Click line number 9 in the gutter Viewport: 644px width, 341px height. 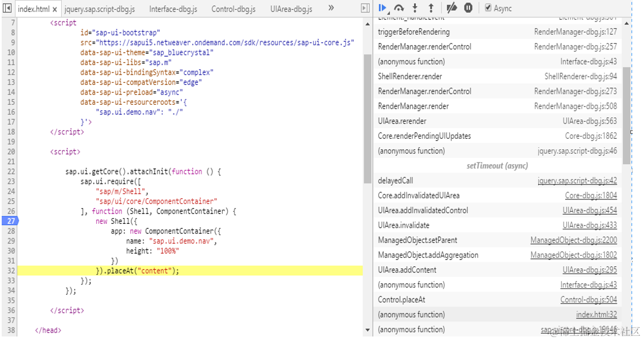pyautogui.click(x=13, y=42)
